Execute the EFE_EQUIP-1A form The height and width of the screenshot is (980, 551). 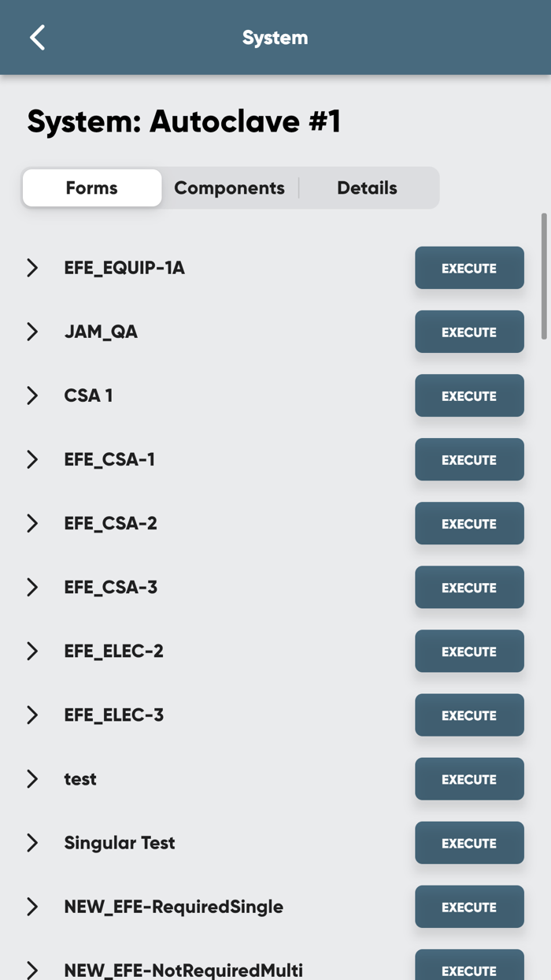tap(469, 268)
